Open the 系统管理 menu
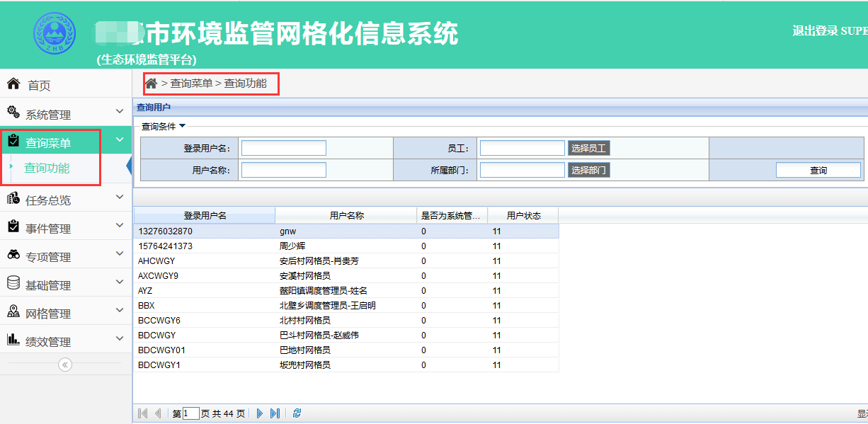This screenshot has height=424, width=868. [x=66, y=113]
